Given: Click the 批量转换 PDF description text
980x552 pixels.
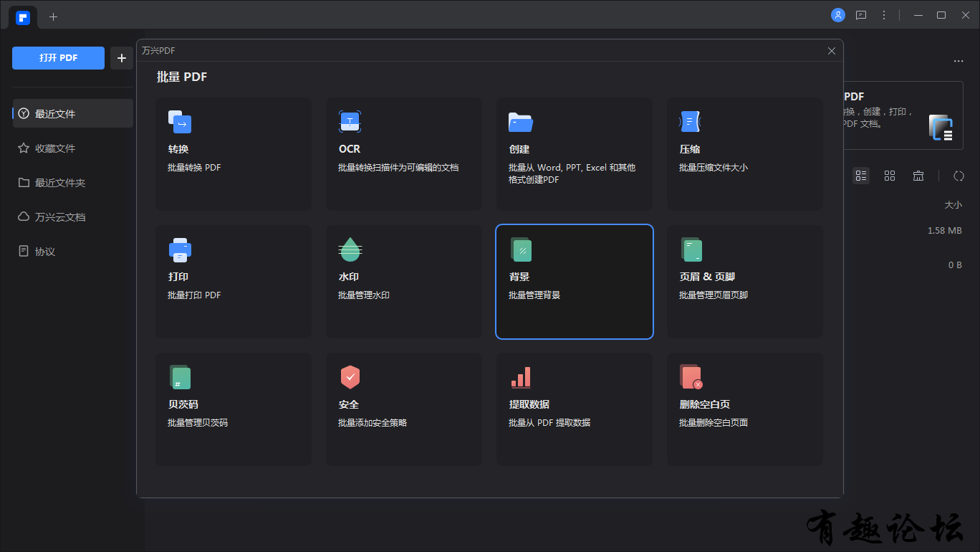Looking at the screenshot, I should click(x=194, y=168).
